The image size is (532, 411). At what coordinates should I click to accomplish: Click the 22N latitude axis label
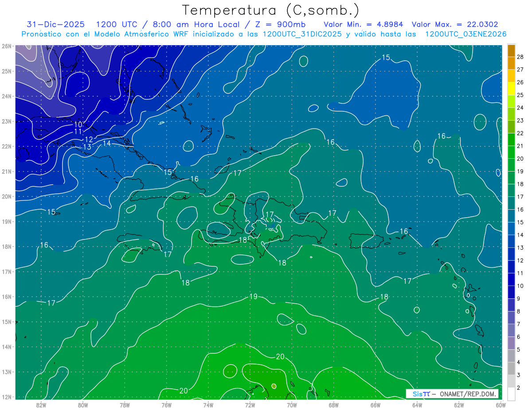pyautogui.click(x=7, y=146)
